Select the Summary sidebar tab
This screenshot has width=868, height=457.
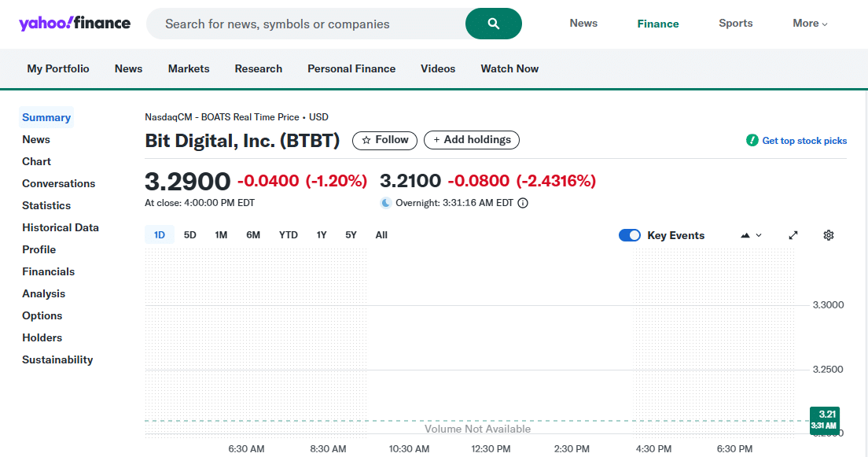point(46,117)
